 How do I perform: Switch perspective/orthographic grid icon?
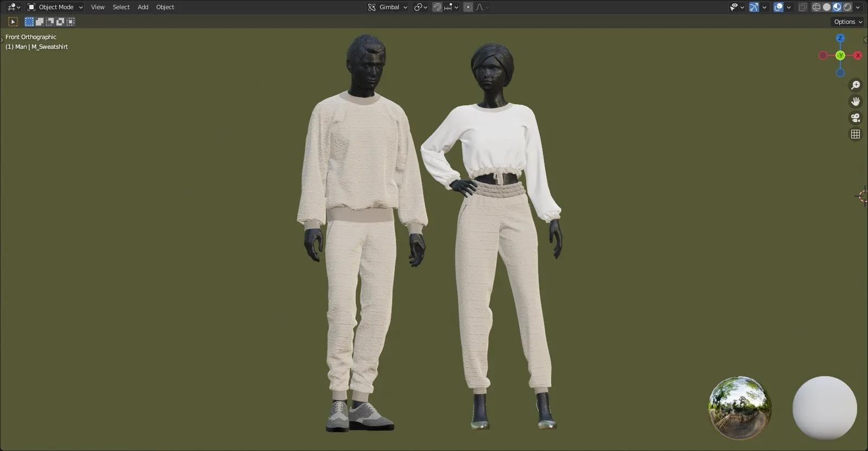tap(856, 134)
